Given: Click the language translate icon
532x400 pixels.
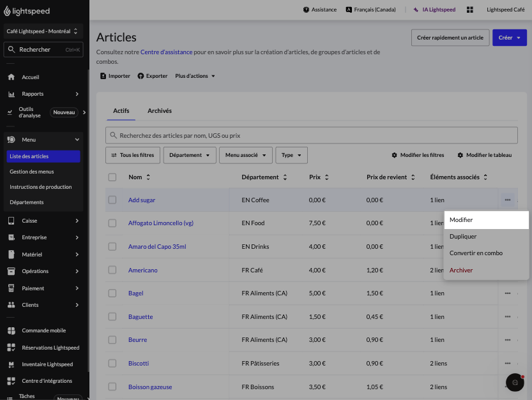Looking at the screenshot, I should point(349,10).
